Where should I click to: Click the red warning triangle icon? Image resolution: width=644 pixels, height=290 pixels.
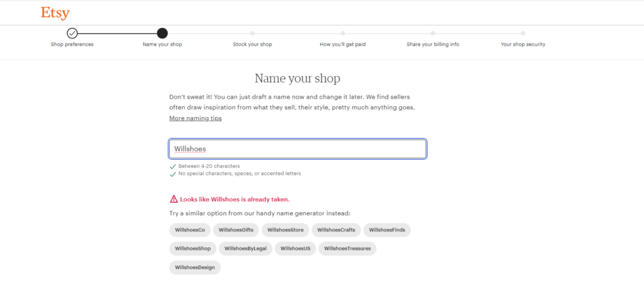pyautogui.click(x=174, y=199)
